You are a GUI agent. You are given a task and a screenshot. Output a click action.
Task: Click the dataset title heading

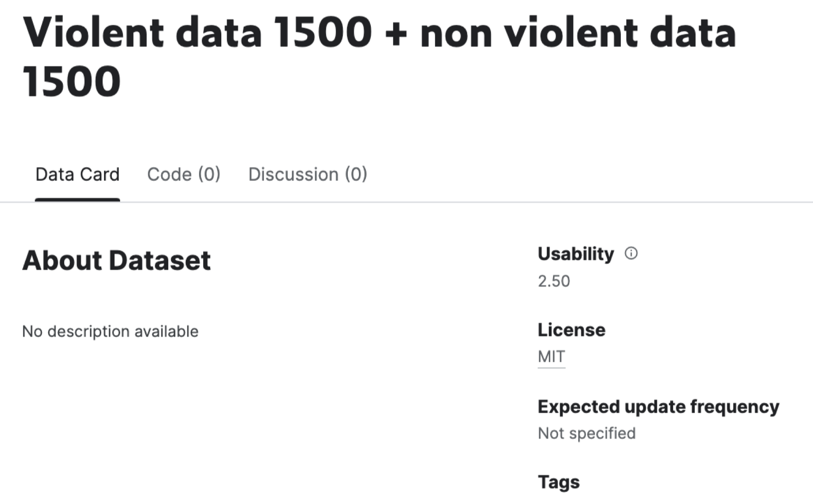tap(380, 56)
